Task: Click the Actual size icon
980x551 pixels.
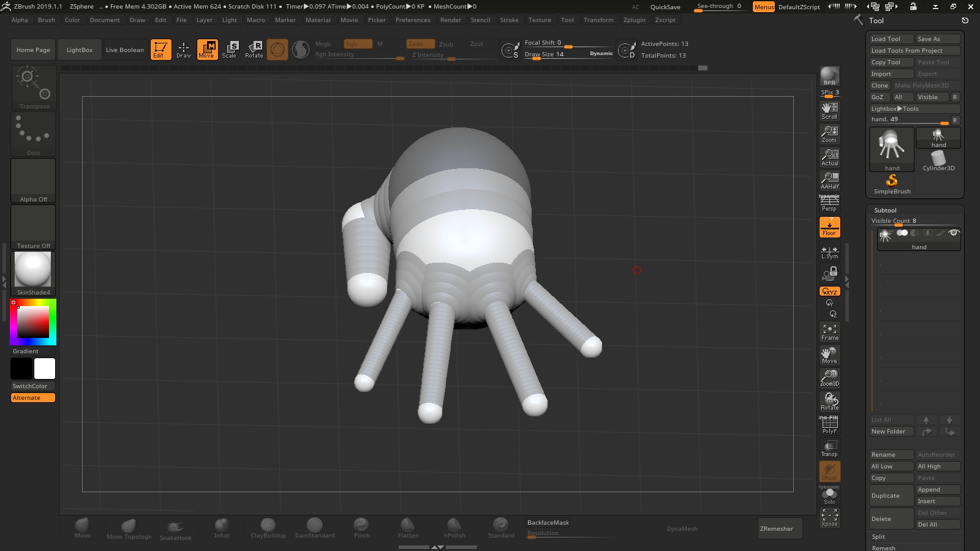Action: point(829,157)
